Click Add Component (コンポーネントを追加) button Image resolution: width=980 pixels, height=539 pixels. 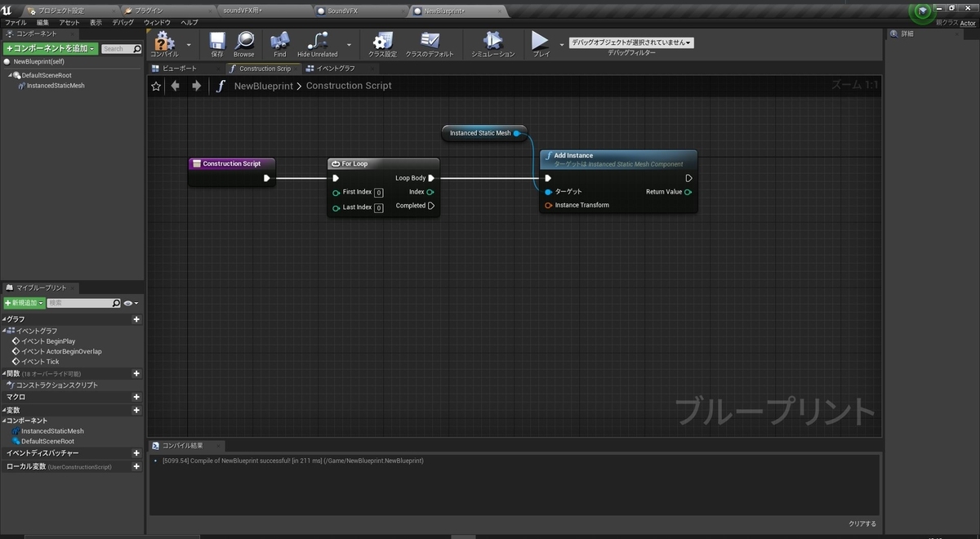click(51, 49)
